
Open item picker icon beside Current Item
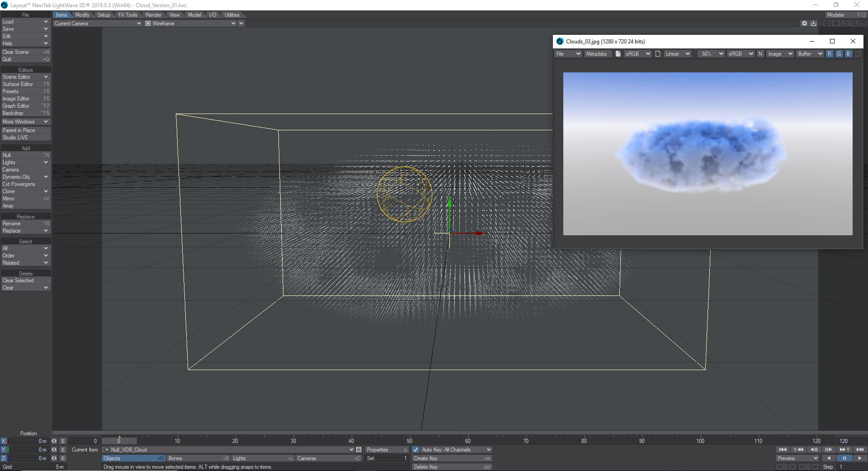tap(359, 450)
